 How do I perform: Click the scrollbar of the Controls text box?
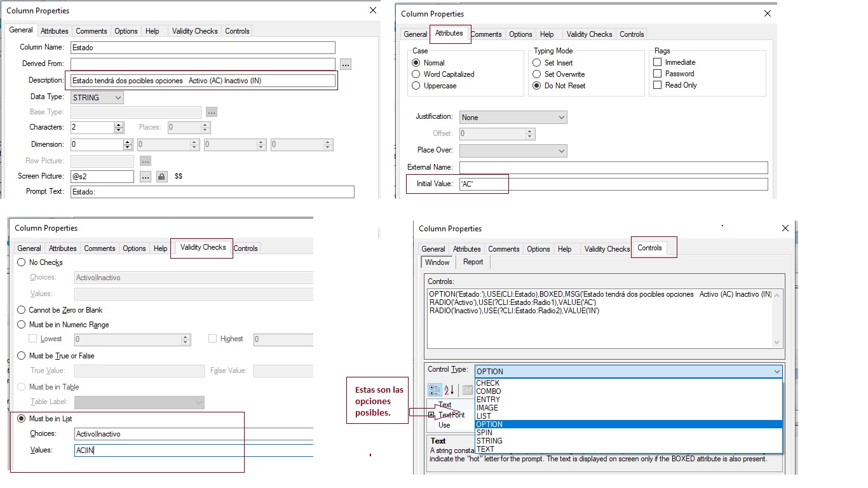(x=776, y=318)
